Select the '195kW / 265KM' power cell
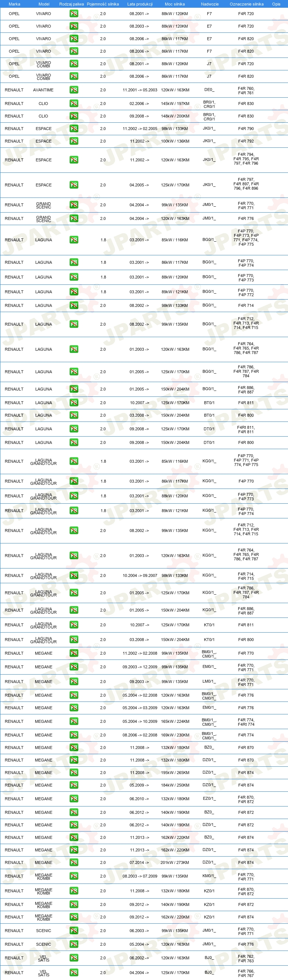This screenshot has width=288, height=980. point(175,773)
